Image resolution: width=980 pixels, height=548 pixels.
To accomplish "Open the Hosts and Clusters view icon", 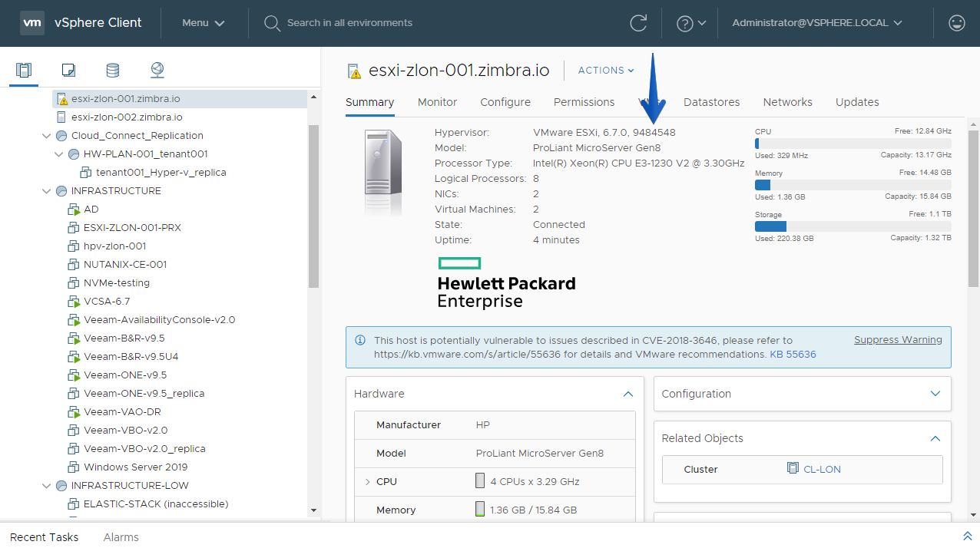I will (x=24, y=71).
